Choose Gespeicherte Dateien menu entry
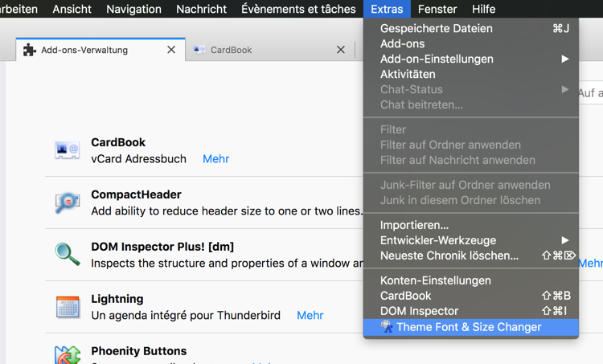Viewport: 603px width, 364px height. (436, 28)
